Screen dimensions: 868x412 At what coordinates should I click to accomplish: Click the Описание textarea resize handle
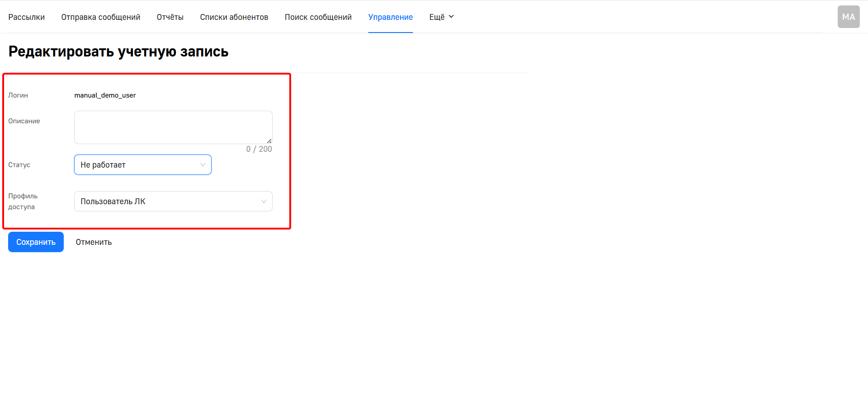click(269, 141)
